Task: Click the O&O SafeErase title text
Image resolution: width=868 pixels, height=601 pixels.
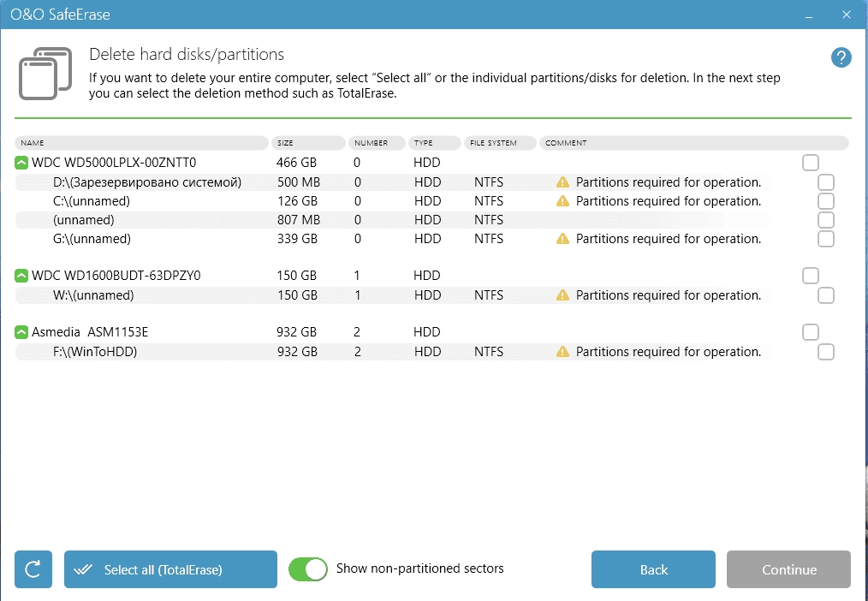Action: (x=60, y=15)
